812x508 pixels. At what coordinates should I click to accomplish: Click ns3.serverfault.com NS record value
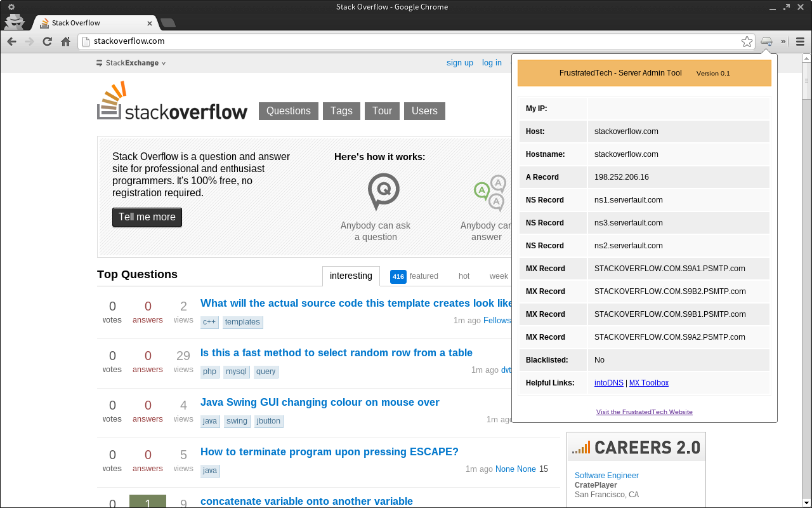629,223
